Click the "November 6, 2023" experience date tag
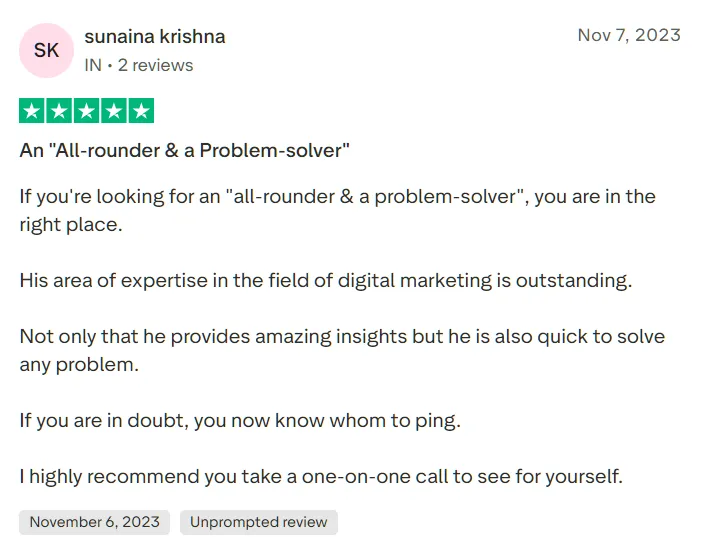This screenshot has height=559, width=717. pos(94,522)
